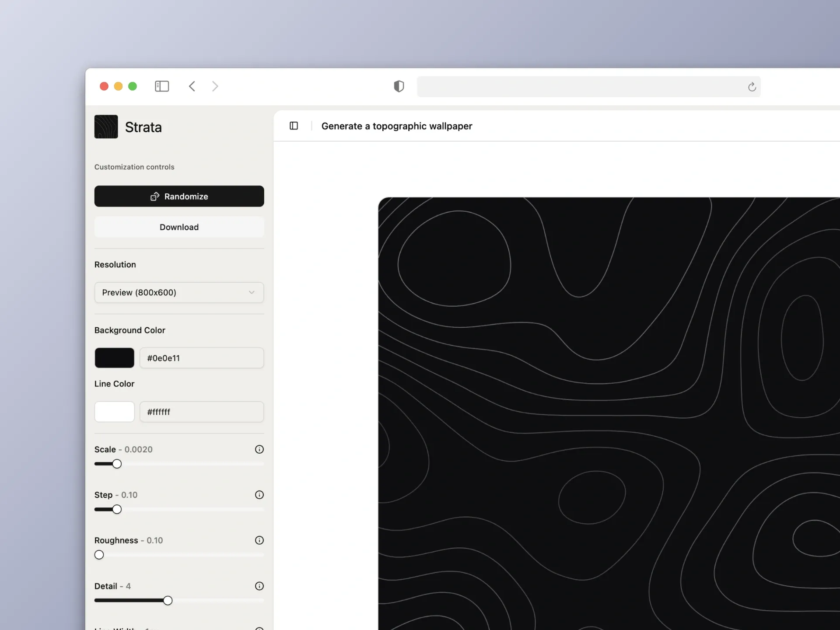Click the browser sidebar toggle icon

point(162,86)
